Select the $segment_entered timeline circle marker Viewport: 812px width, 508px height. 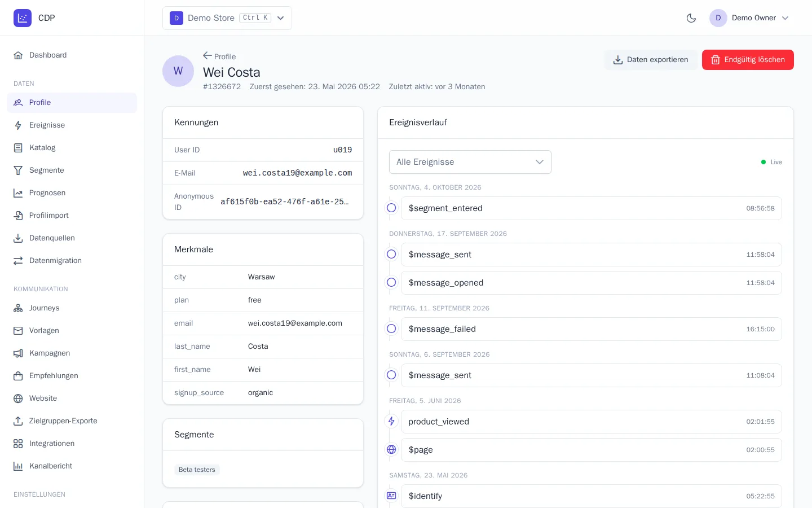click(391, 208)
